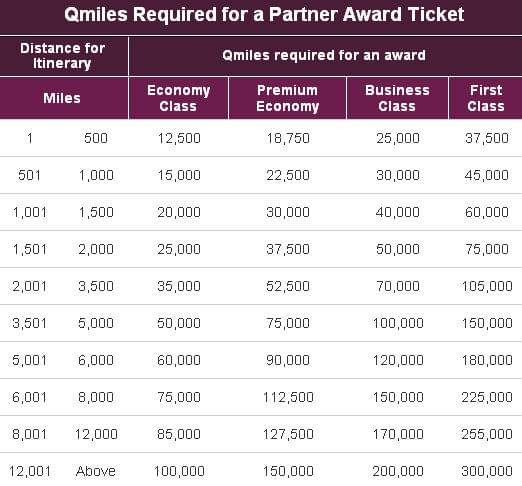Screen dimensions: 522x486
Task: Click the 40,000 Business Class cell
Action: click(x=398, y=212)
